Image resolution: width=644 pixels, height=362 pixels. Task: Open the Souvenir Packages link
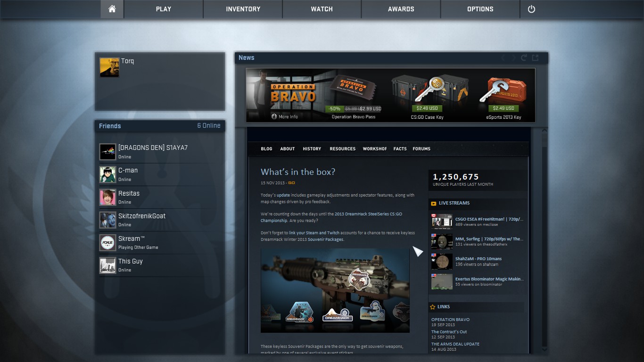click(325, 239)
